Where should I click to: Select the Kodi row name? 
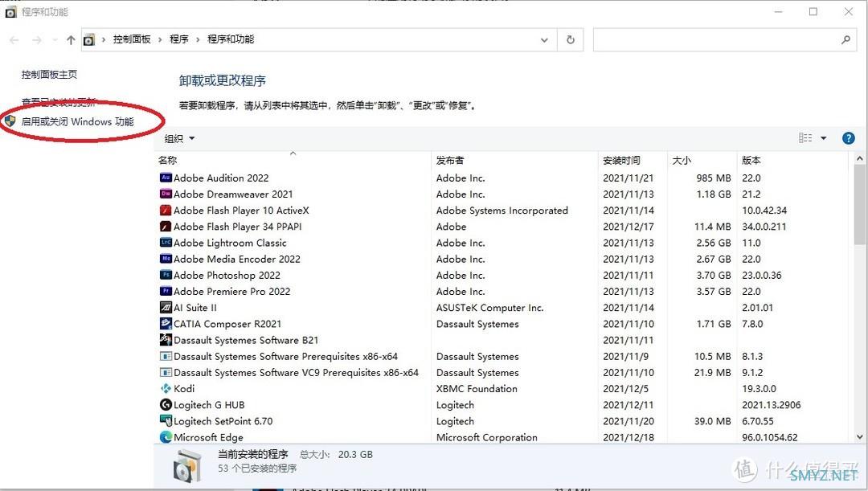coord(184,389)
